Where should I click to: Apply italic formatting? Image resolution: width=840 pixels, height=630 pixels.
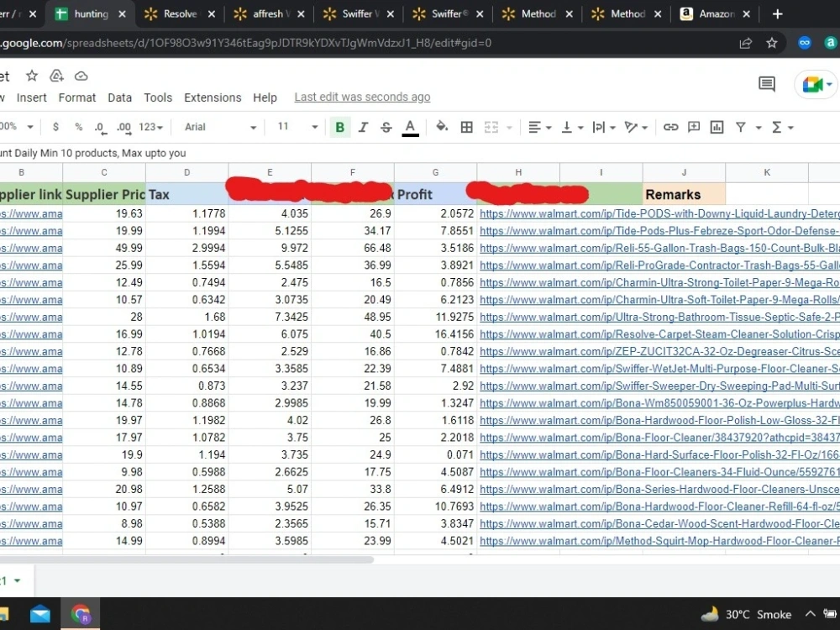tap(363, 127)
